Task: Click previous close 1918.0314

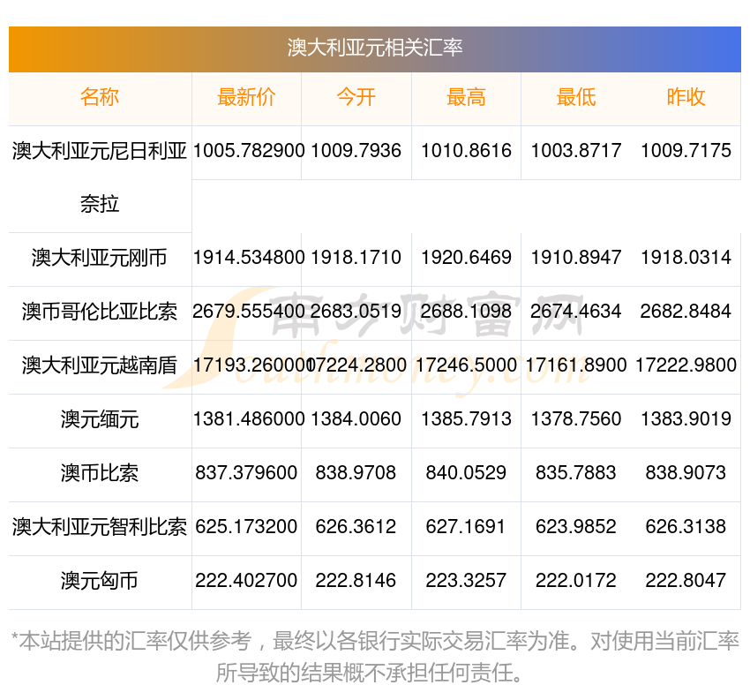Action: point(686,258)
